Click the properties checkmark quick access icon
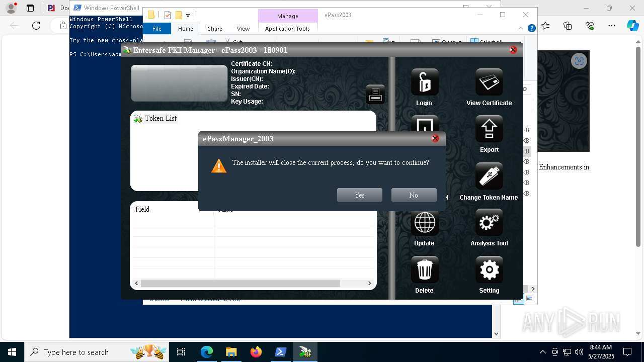Image resolution: width=644 pixels, height=362 pixels. tap(168, 15)
